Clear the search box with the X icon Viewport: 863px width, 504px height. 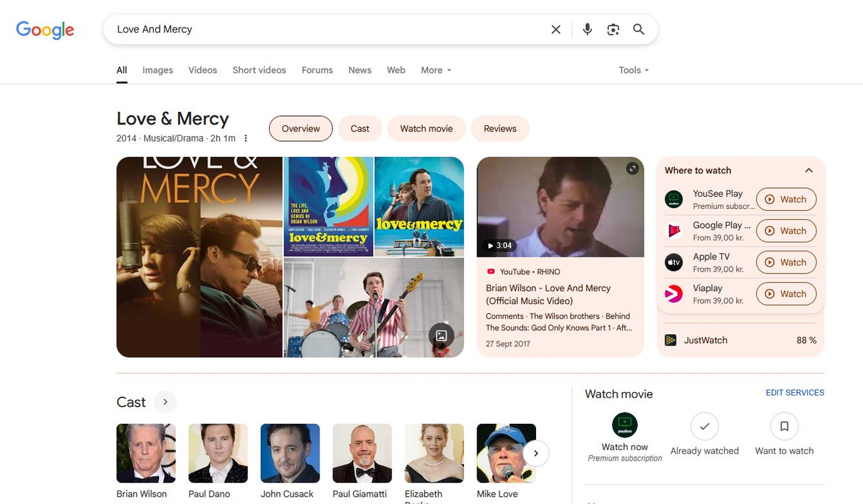[x=556, y=30]
